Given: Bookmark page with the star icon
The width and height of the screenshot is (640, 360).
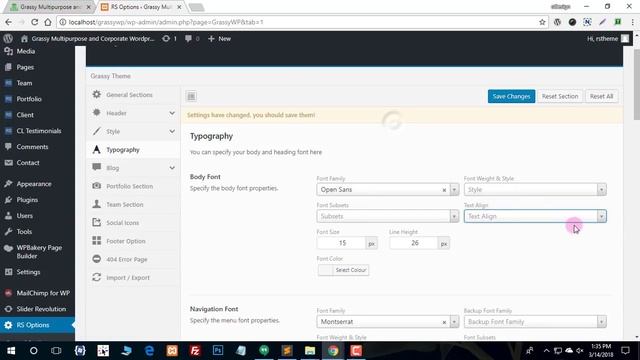Looking at the screenshot, I should tap(542, 22).
